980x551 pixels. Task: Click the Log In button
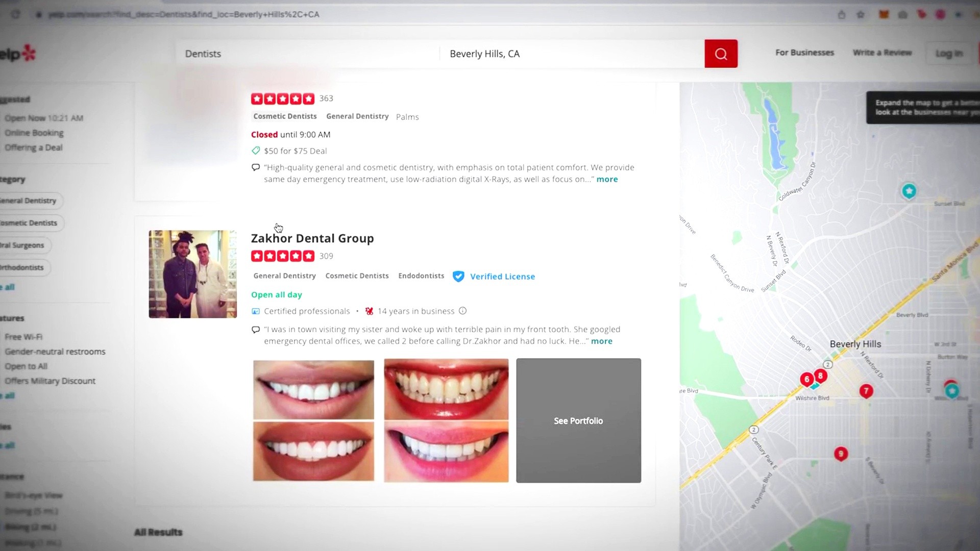(949, 54)
